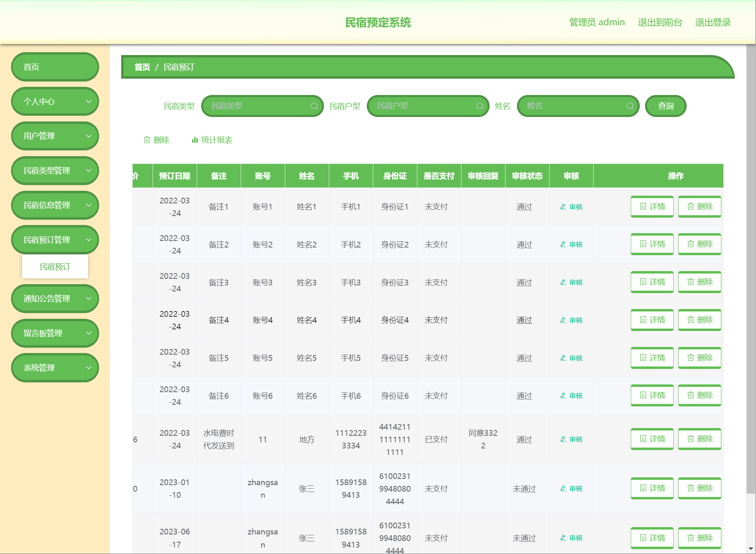Delete the 姓名6 booking row
Viewport: 756px width, 554px height.
[699, 395]
